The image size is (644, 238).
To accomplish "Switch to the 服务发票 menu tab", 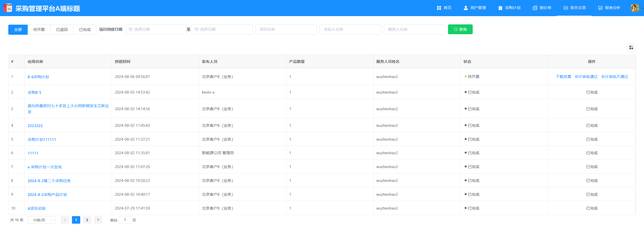I will (574, 8).
